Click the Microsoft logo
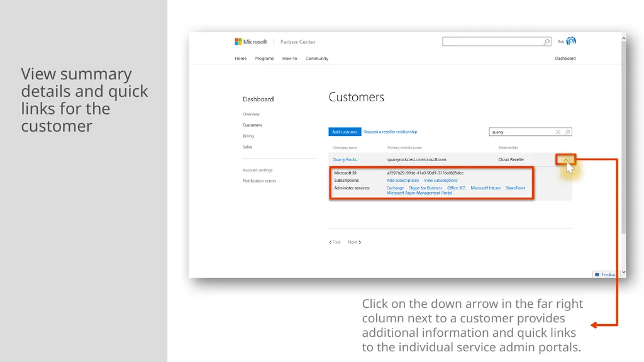 coord(250,42)
